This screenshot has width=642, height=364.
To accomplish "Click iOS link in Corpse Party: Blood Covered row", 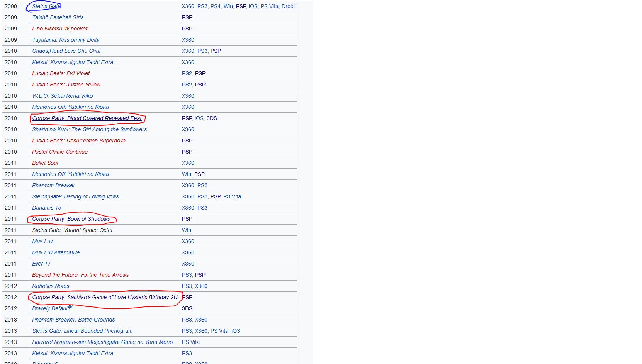I will (199, 118).
